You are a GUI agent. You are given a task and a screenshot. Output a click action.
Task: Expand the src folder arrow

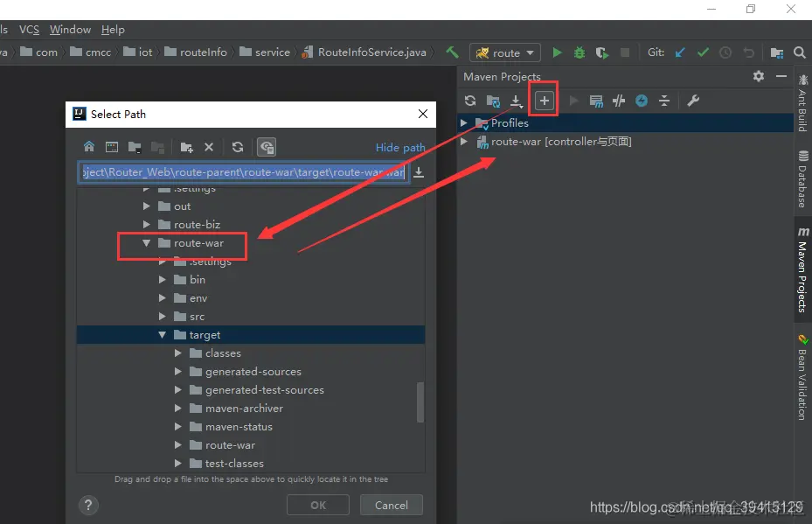(x=162, y=316)
